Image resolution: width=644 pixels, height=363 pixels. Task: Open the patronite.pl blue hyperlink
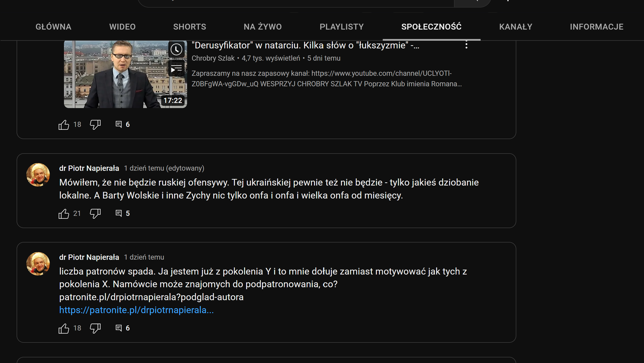coord(137,310)
